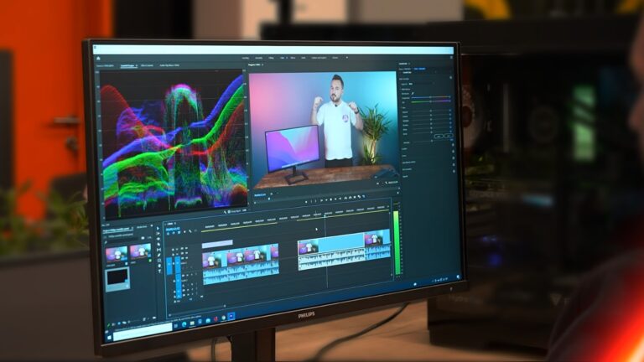Select the Rectangle tool
This screenshot has height=362, width=644.
click(159, 261)
